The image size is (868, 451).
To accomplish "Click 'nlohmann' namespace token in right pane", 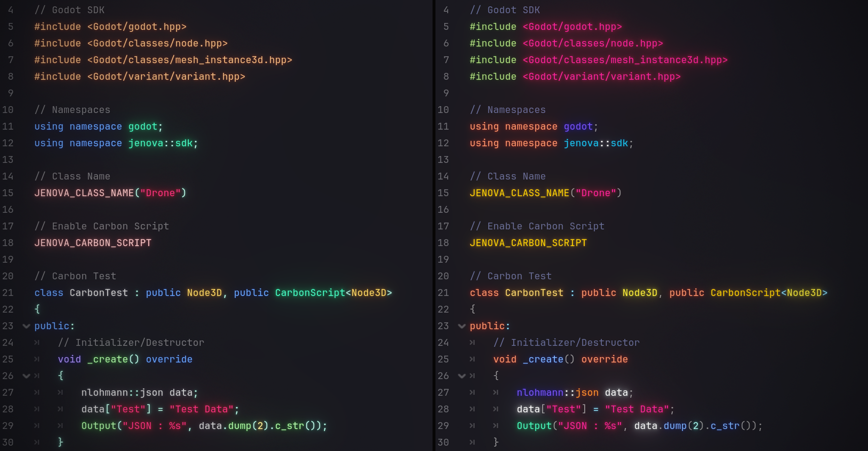I will click(x=540, y=393).
